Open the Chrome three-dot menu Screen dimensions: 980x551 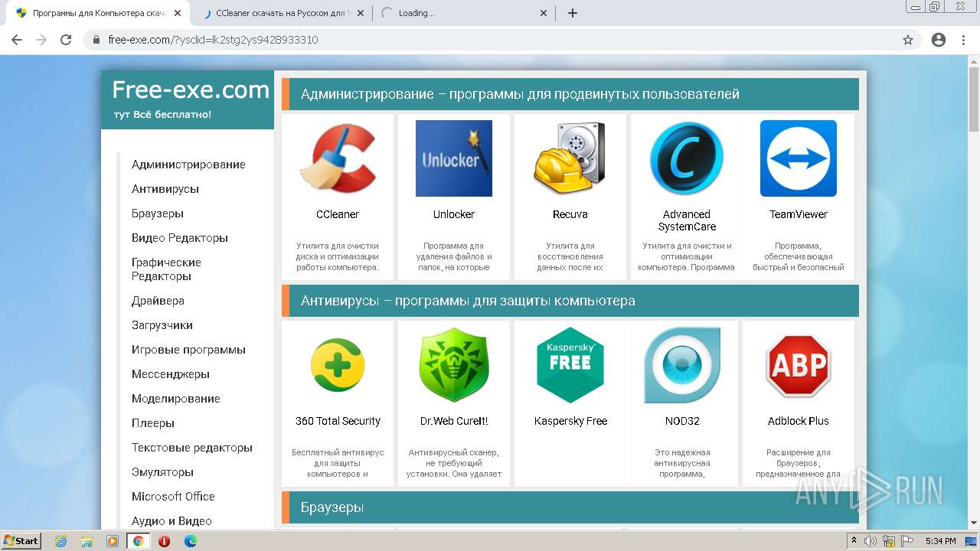pyautogui.click(x=964, y=40)
